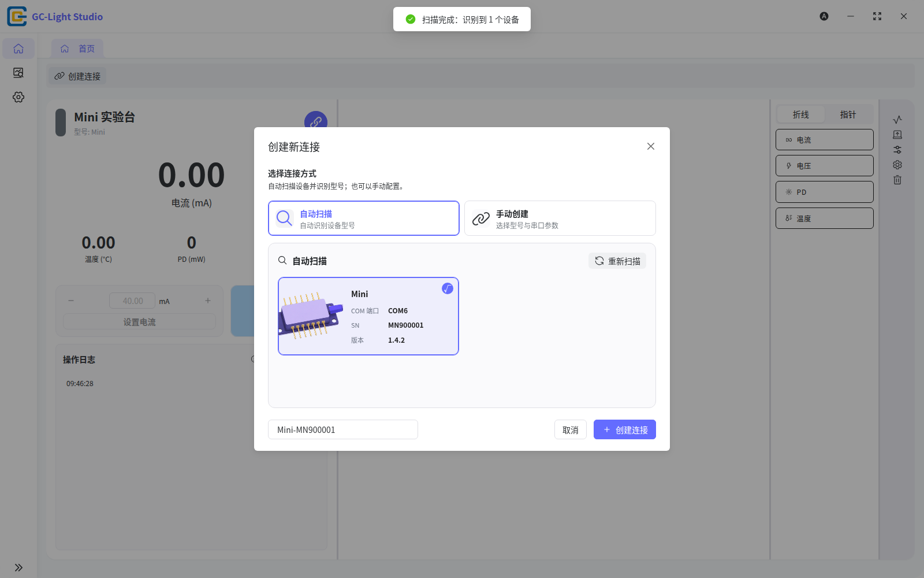Switch chart view to 指针
924x578 pixels.
pos(848,114)
